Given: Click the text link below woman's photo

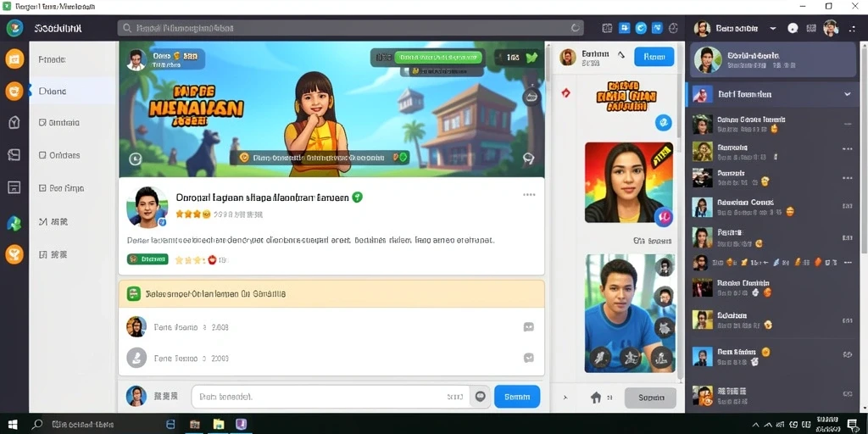Looking at the screenshot, I should (652, 241).
